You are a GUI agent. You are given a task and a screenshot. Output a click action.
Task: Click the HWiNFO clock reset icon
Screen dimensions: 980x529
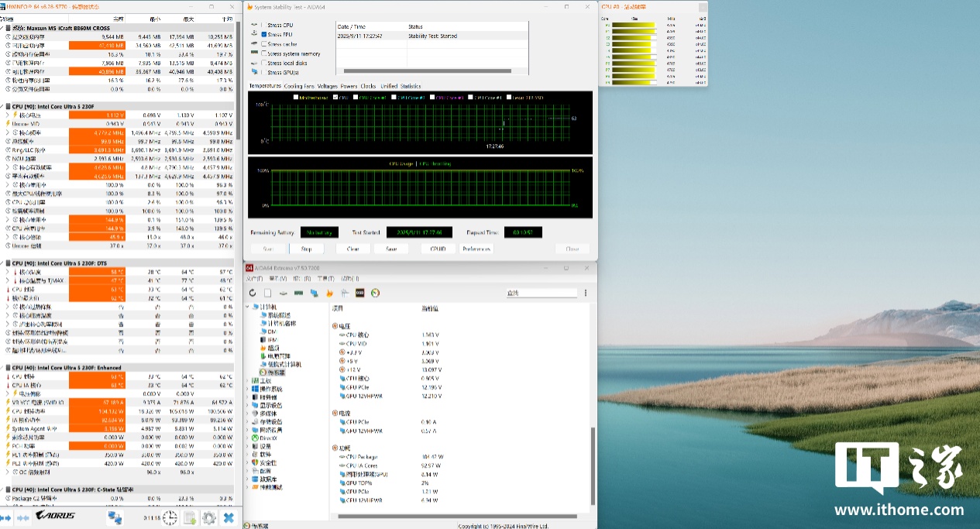(170, 517)
